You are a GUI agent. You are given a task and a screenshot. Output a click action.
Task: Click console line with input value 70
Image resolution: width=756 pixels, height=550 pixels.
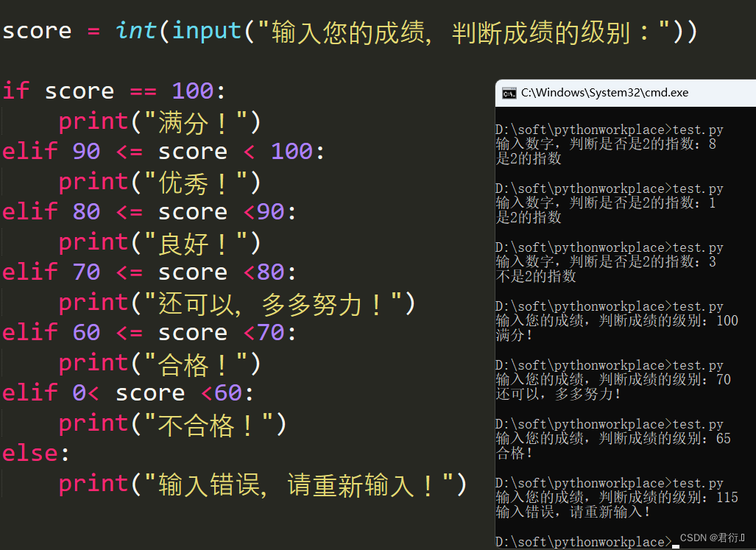(x=613, y=379)
